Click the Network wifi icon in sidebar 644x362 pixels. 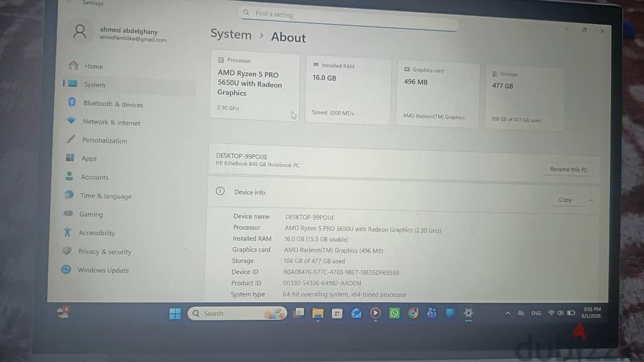click(71, 121)
